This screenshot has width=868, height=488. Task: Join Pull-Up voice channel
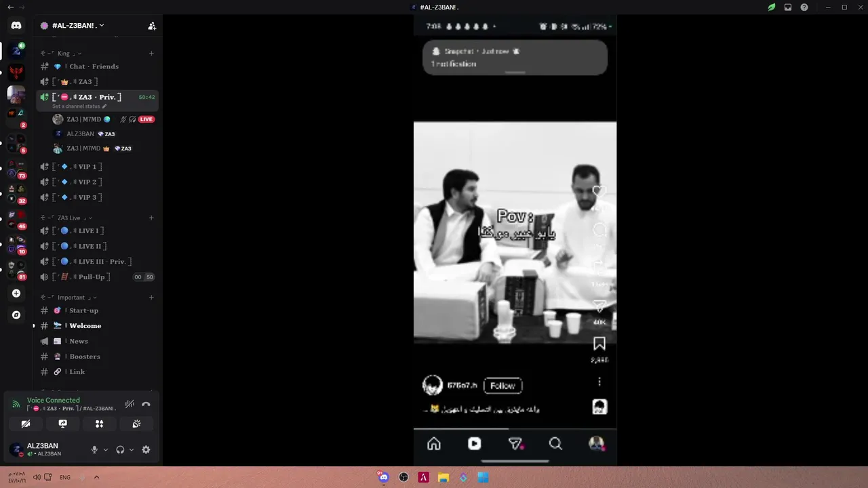(97, 277)
